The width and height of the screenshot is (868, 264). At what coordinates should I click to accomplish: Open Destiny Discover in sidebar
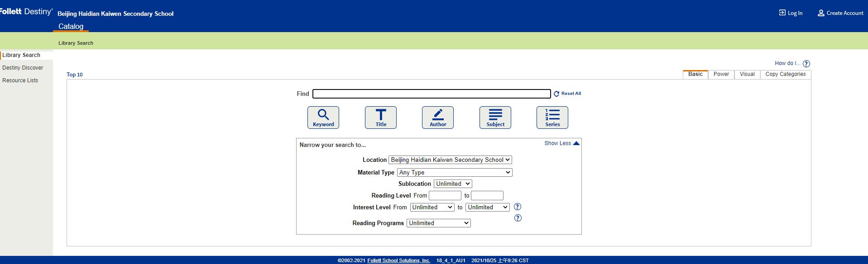click(23, 68)
